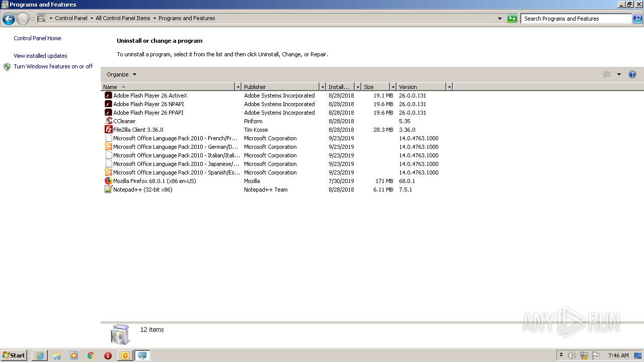Open Publisher column filter dropdown arrow
Viewport: 644px width, 362px height.
[x=323, y=87]
